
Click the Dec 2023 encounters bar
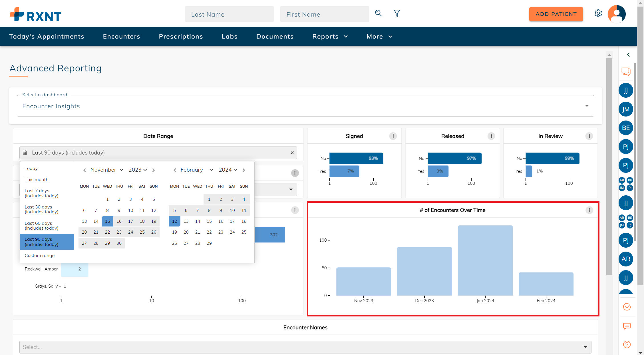[x=424, y=271]
